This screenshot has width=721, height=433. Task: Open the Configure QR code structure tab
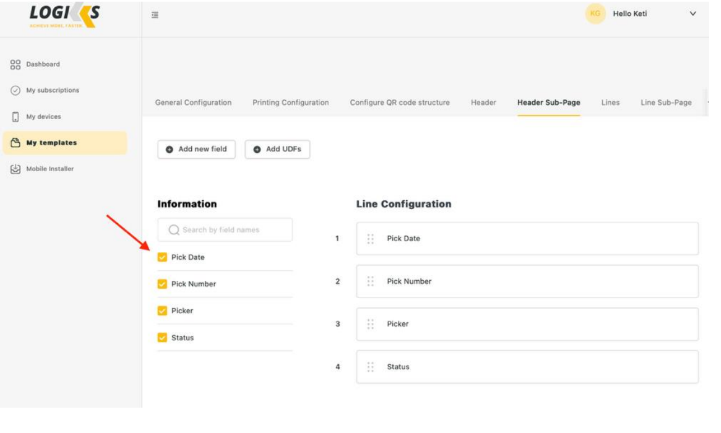(399, 102)
